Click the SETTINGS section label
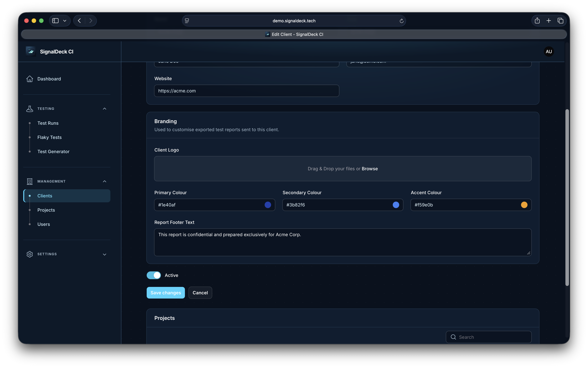 point(47,254)
